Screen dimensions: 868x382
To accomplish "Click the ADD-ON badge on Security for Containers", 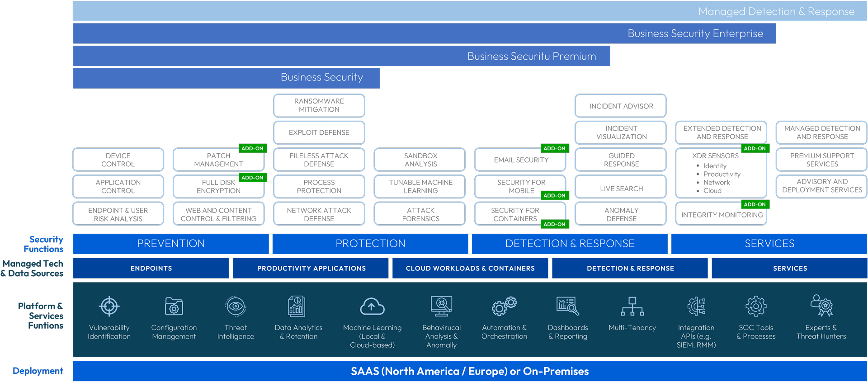I will 555,224.
